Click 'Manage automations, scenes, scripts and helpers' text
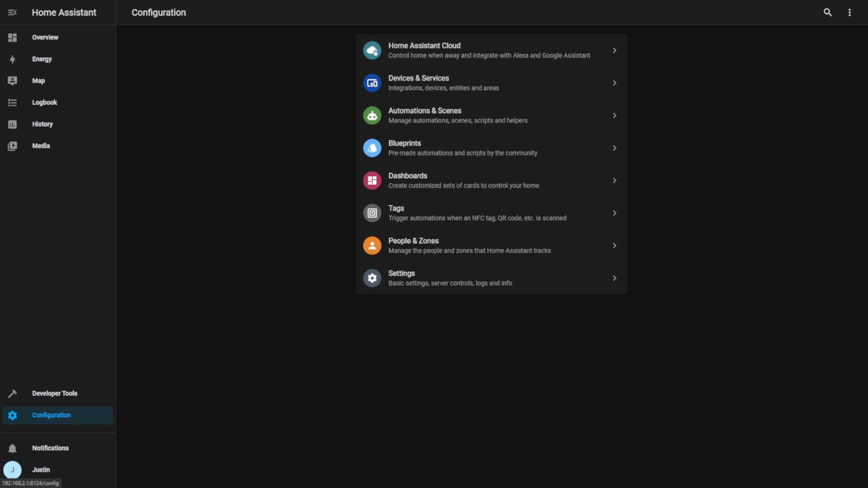Viewport: 868px width, 488px height. click(458, 120)
